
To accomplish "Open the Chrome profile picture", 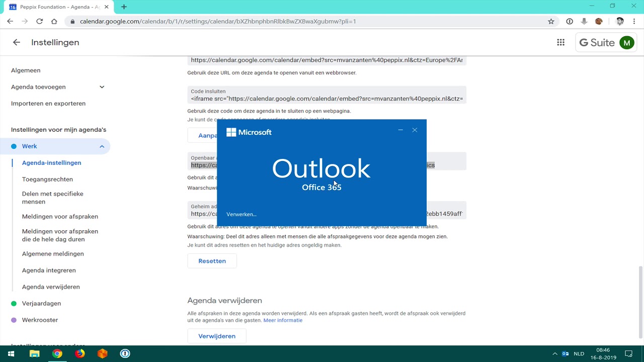I will click(620, 21).
